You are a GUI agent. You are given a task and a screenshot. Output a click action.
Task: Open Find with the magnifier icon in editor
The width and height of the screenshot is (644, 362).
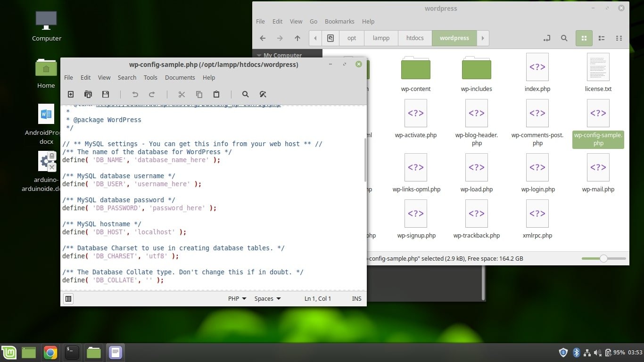(x=245, y=94)
